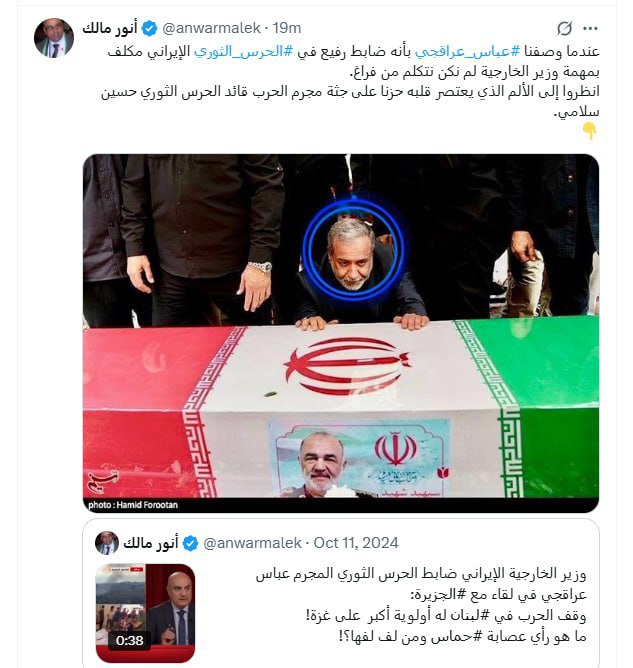Open the quoted tweet text about وزير الخارجية
This screenshot has height=668, width=633.
coord(421,605)
